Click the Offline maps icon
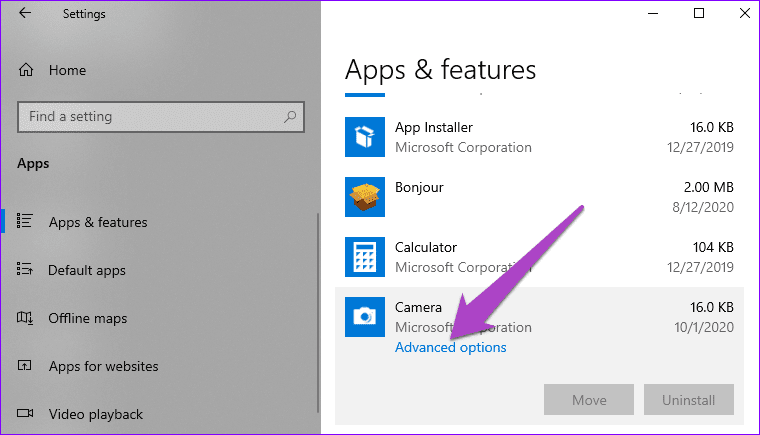Image resolution: width=760 pixels, height=435 pixels. click(25, 318)
